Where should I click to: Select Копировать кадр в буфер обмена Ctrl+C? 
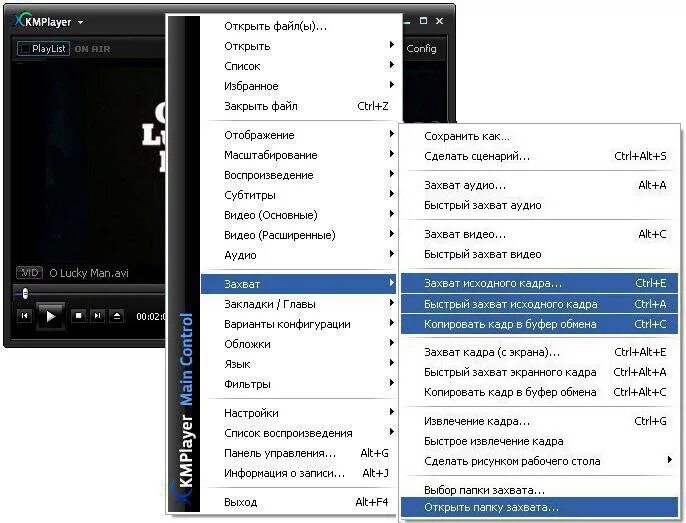(x=539, y=324)
